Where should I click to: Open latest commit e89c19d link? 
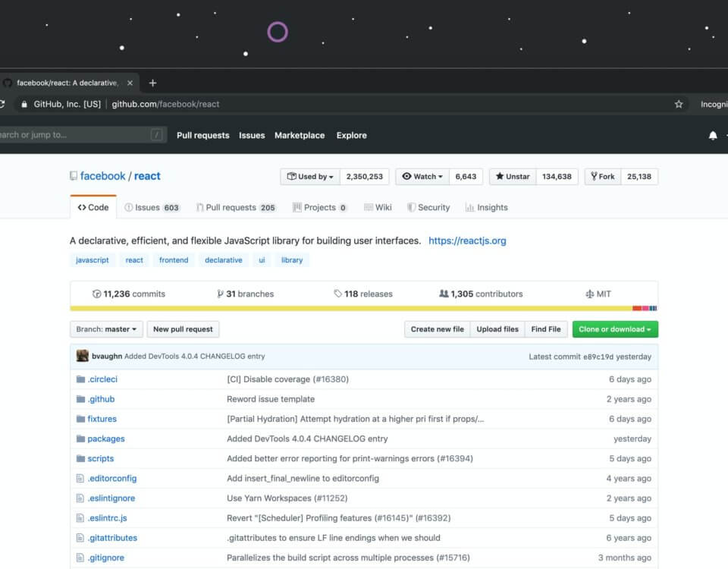pyautogui.click(x=598, y=357)
